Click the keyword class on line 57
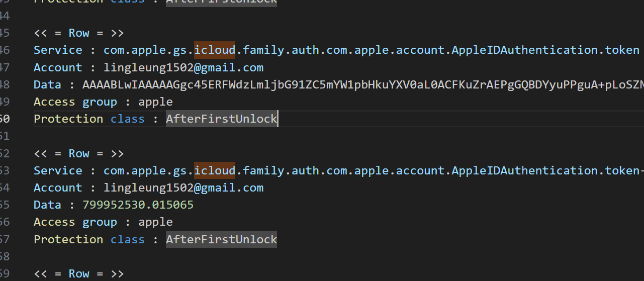The width and height of the screenshot is (644, 281). pos(128,240)
